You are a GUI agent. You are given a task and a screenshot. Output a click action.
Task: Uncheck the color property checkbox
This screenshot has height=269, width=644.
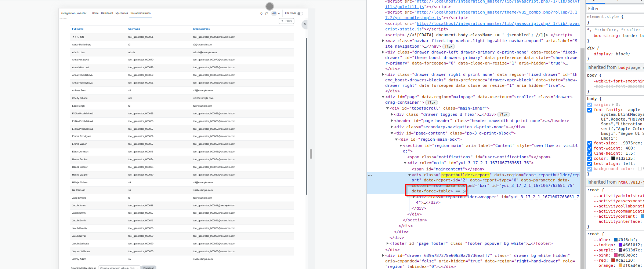pos(590,159)
